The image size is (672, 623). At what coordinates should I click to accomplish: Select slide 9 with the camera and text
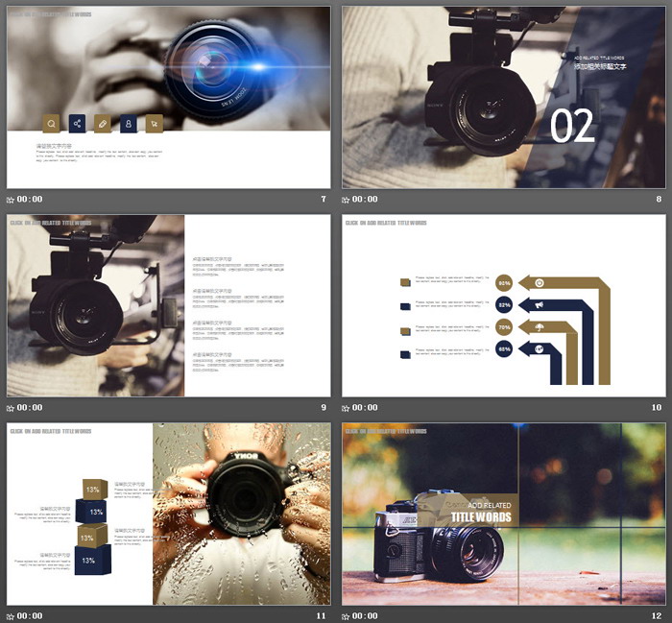[x=168, y=305]
